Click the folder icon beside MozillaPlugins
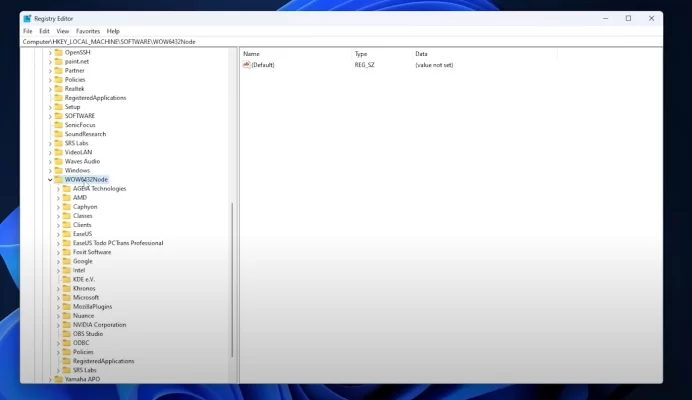 [x=67, y=307]
